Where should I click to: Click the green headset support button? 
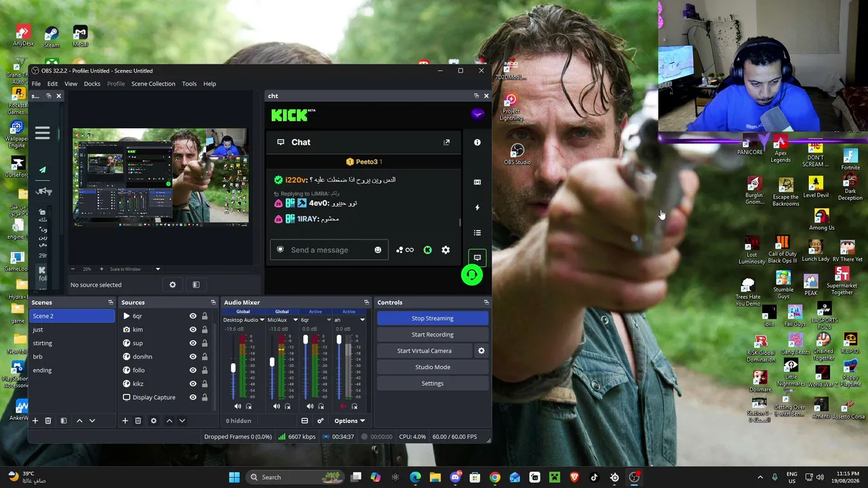[x=472, y=274]
